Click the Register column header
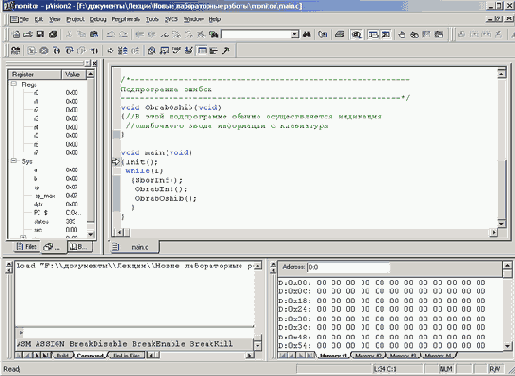Screen dimensions: 515x376 [35, 74]
